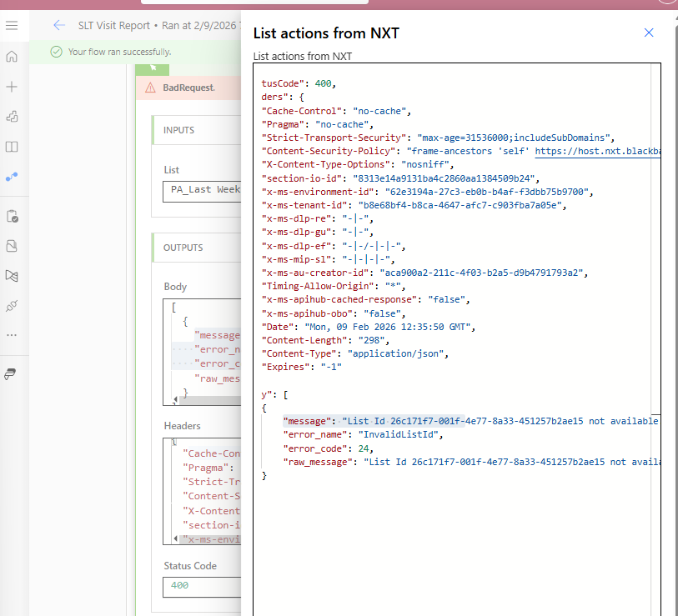
Task: Click the x-ms-tenant-id header line
Action: 414,205
